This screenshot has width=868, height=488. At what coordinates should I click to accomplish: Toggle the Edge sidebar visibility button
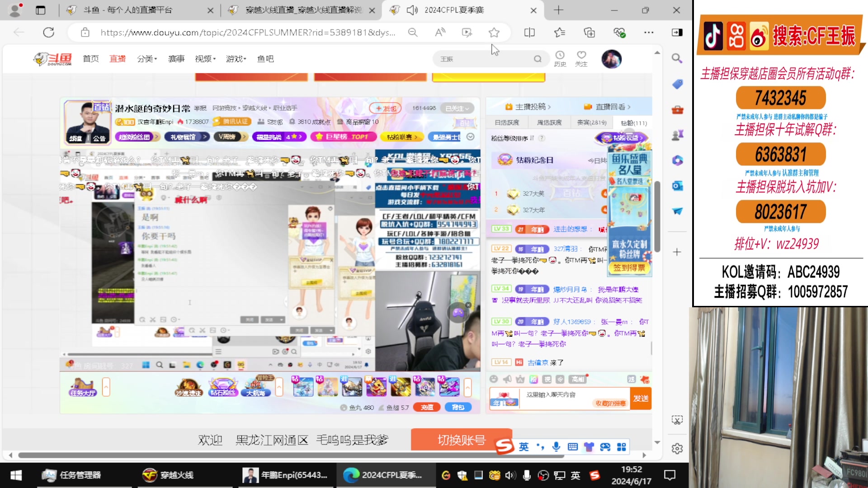(677, 33)
